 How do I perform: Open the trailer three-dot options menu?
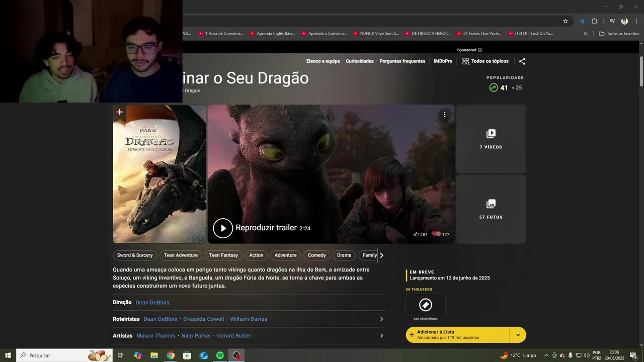click(445, 115)
